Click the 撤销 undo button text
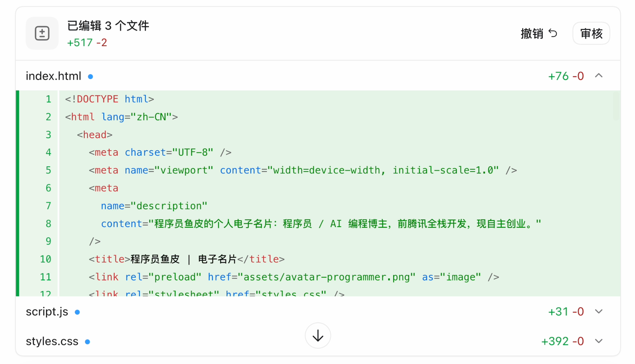Screen dimensions: 635x364 pos(532,33)
